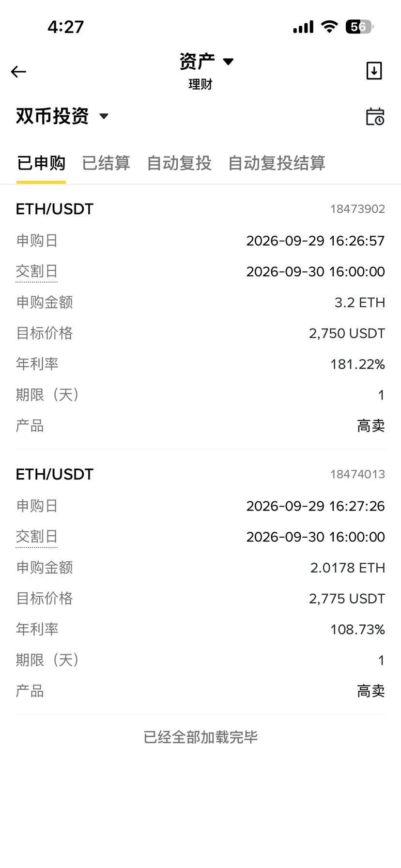Switch to the 已结算 tab
Screen dimensions: 401x868
[106, 163]
